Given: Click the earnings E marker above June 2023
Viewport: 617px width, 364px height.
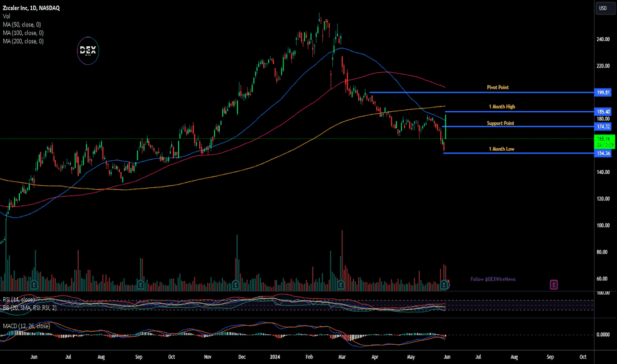Looking at the screenshot, I should [x=34, y=284].
